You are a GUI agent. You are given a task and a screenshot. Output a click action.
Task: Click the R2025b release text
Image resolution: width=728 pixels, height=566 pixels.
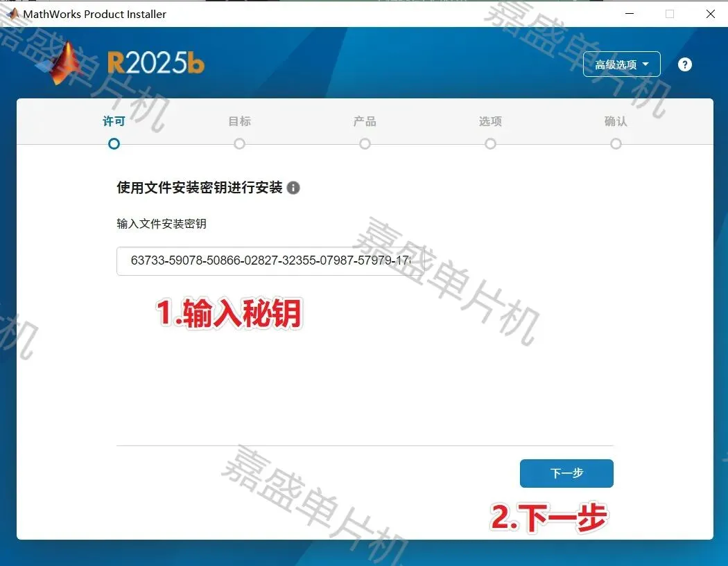[156, 62]
